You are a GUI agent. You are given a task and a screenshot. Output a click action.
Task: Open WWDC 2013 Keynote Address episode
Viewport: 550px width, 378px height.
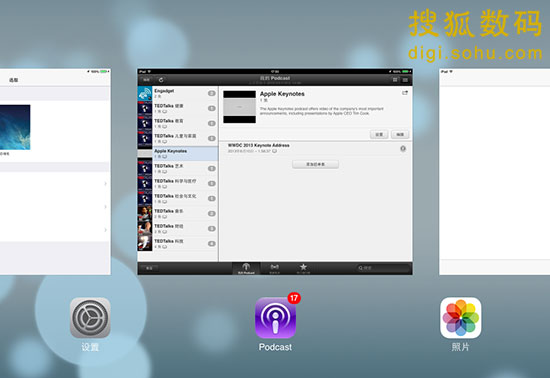tap(315, 148)
